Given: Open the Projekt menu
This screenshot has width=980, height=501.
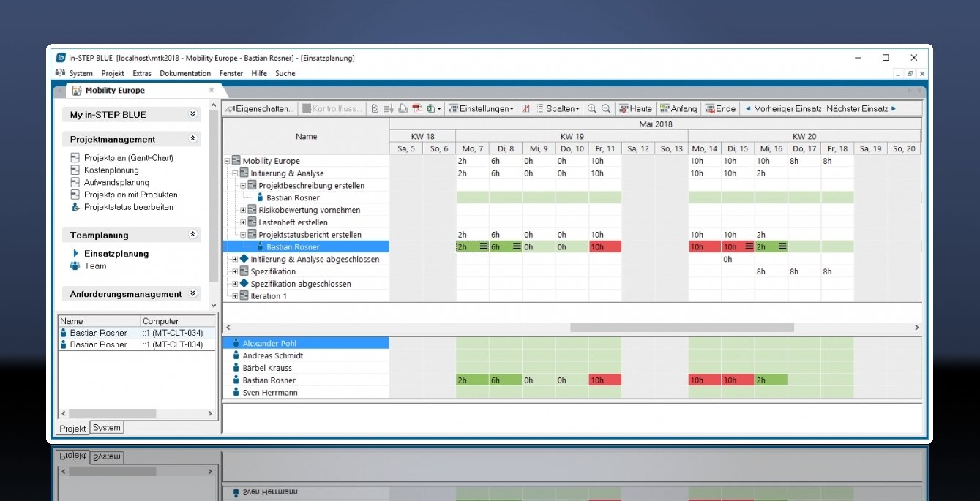Looking at the screenshot, I should coord(113,73).
